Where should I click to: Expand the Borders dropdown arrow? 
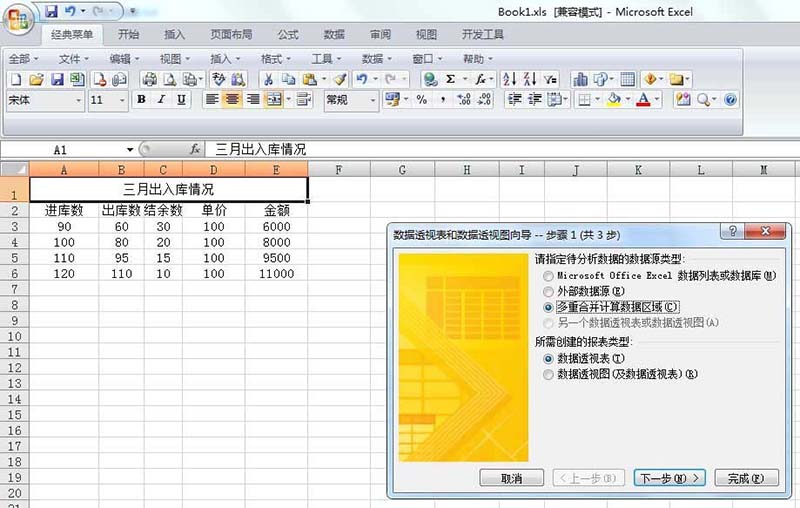point(597,99)
